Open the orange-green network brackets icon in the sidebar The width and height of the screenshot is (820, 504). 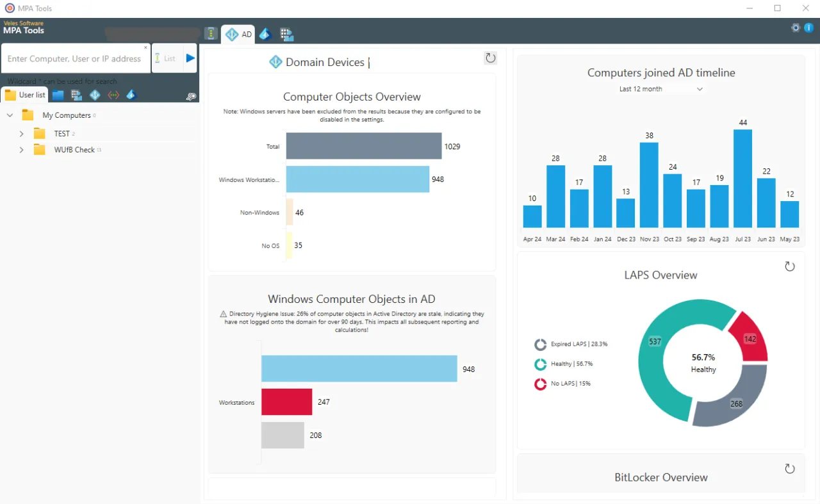[x=113, y=95]
